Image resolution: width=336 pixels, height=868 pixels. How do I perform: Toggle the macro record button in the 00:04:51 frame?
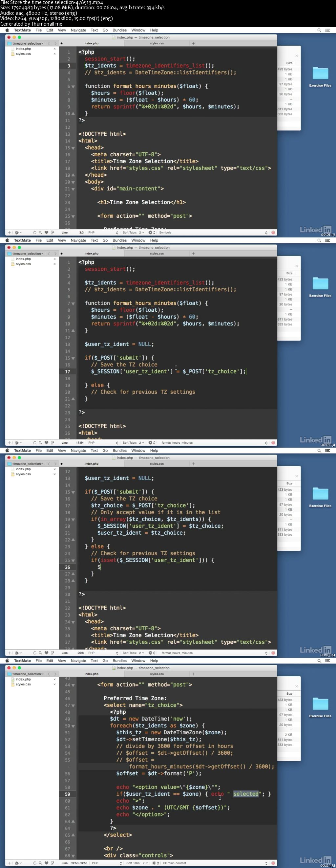[x=273, y=863]
